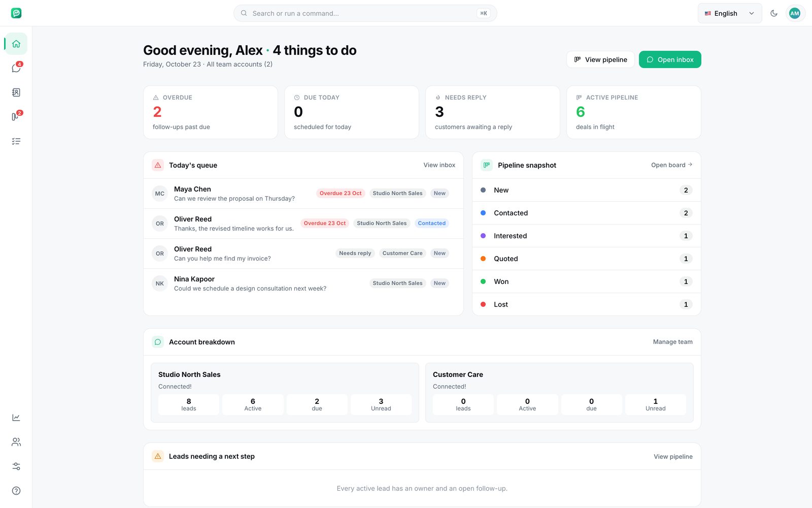Select the Lost pipeline stage row
812x508 pixels.
pyautogui.click(x=587, y=304)
